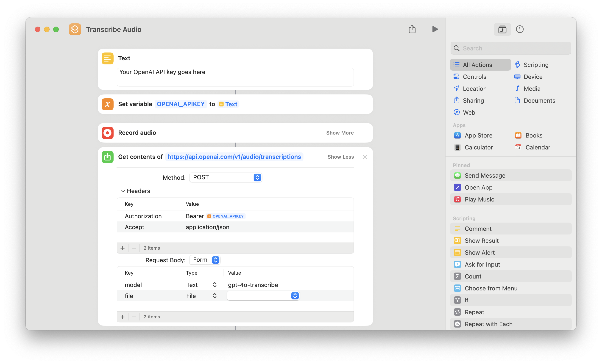Click the Transcribe Audio shortcut icon

pyautogui.click(x=75, y=29)
